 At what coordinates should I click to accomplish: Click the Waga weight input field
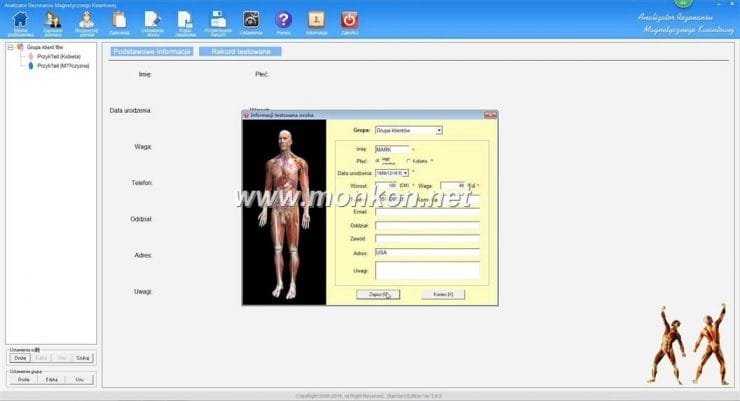click(453, 186)
